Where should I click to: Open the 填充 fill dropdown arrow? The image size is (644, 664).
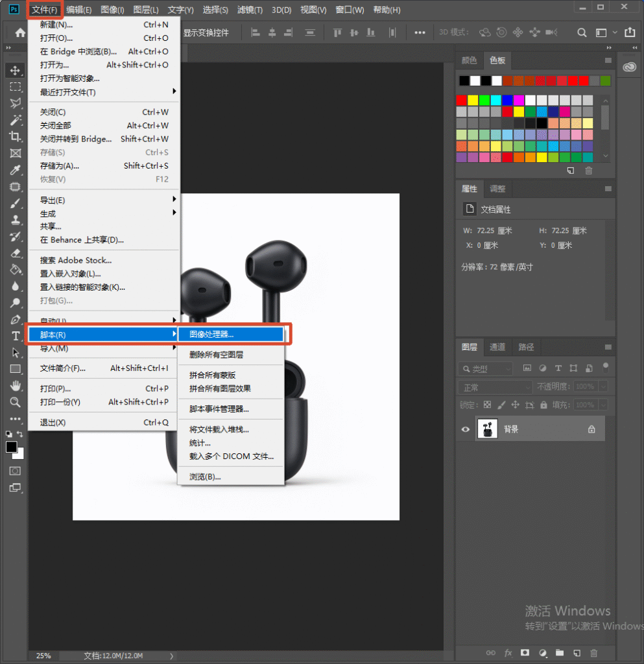coord(603,405)
